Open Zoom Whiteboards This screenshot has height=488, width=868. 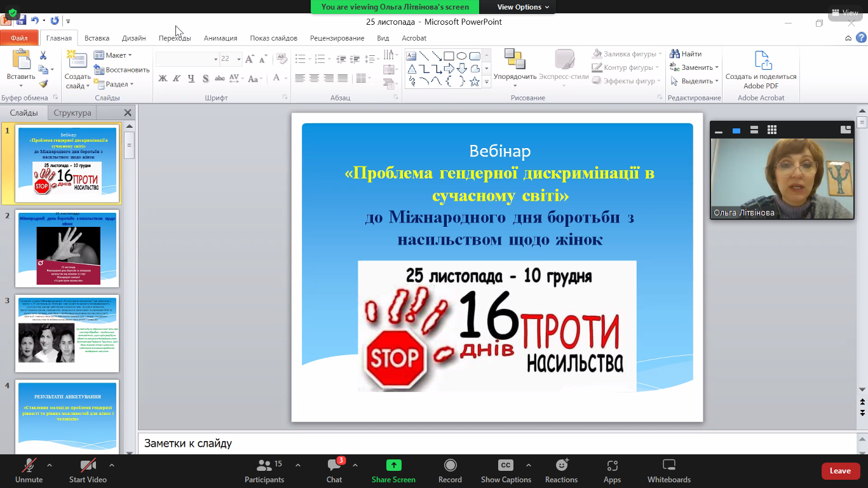(x=668, y=471)
